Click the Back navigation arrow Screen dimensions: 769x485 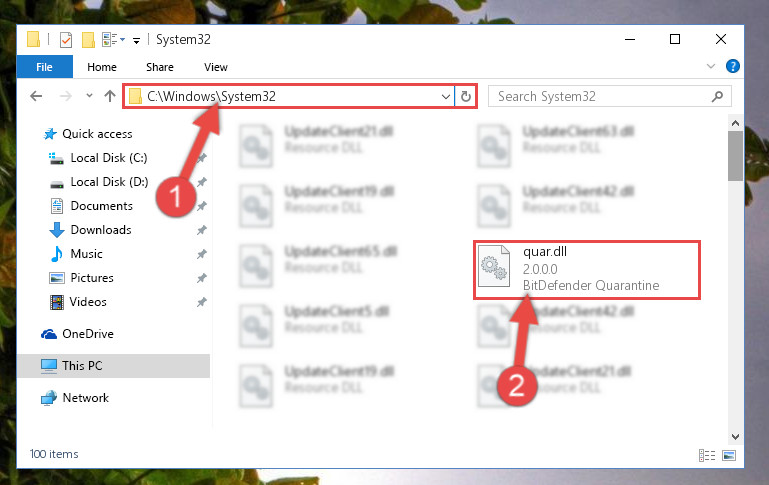coord(36,96)
